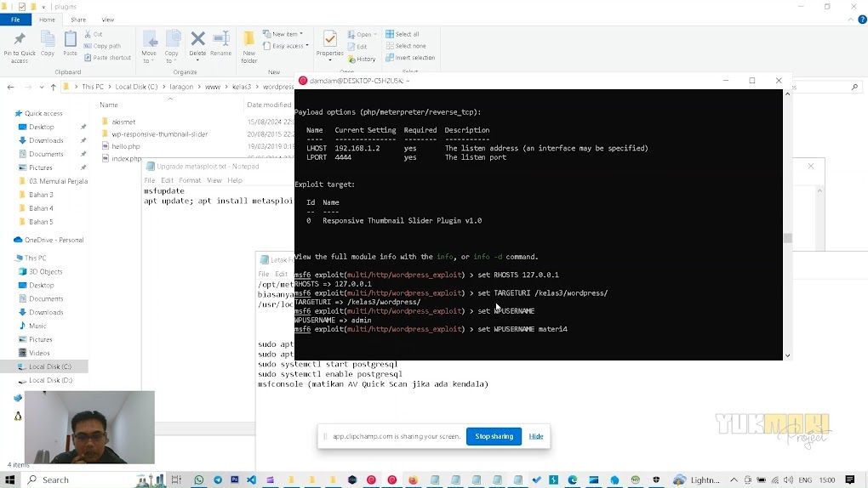Open file History from ribbon
868x488 pixels.
tap(362, 59)
